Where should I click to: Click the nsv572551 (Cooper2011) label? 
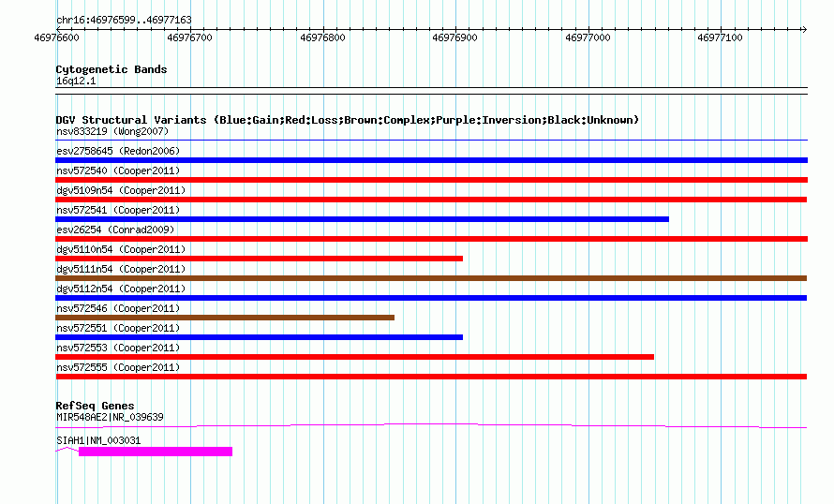click(118, 328)
